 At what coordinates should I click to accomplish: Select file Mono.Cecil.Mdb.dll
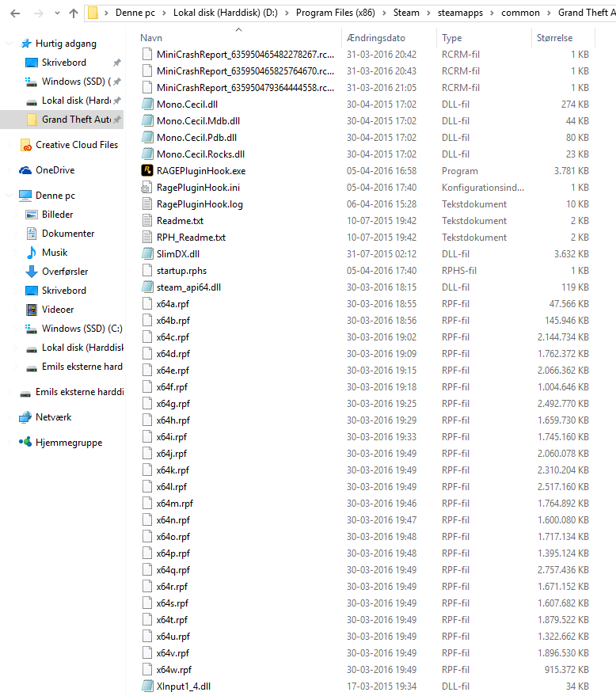(x=198, y=120)
